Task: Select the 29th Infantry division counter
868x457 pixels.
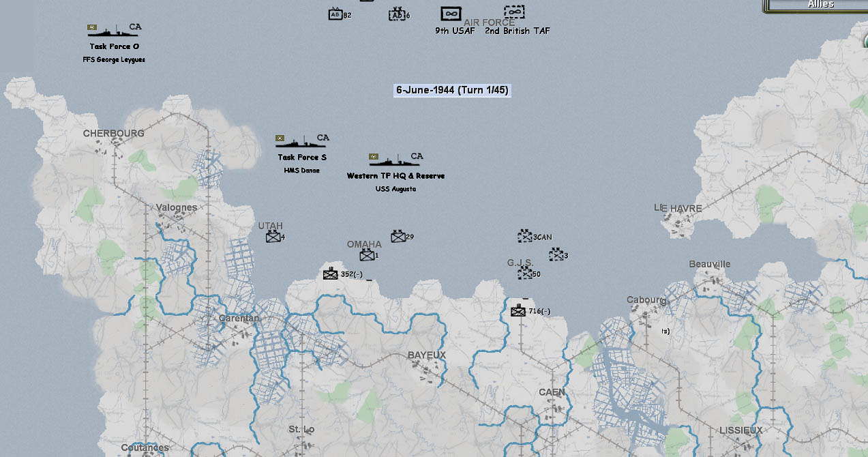Action: click(398, 237)
